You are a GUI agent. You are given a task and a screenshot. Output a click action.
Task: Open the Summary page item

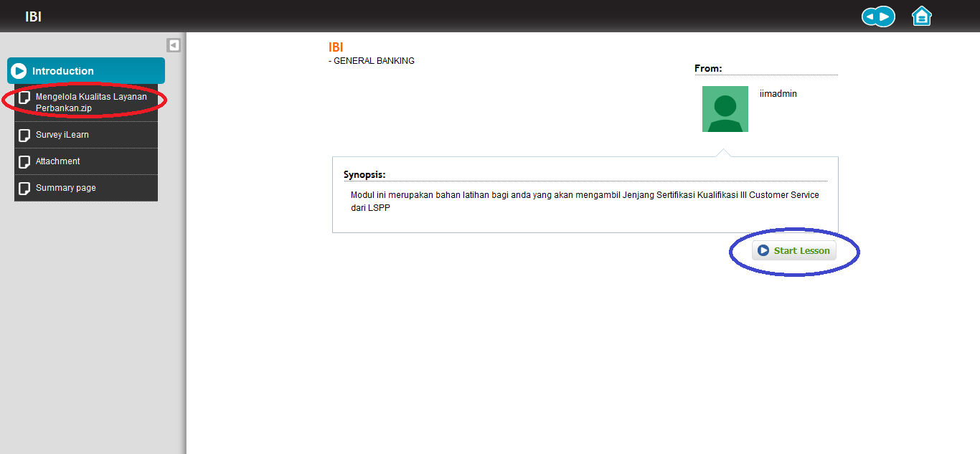point(86,188)
